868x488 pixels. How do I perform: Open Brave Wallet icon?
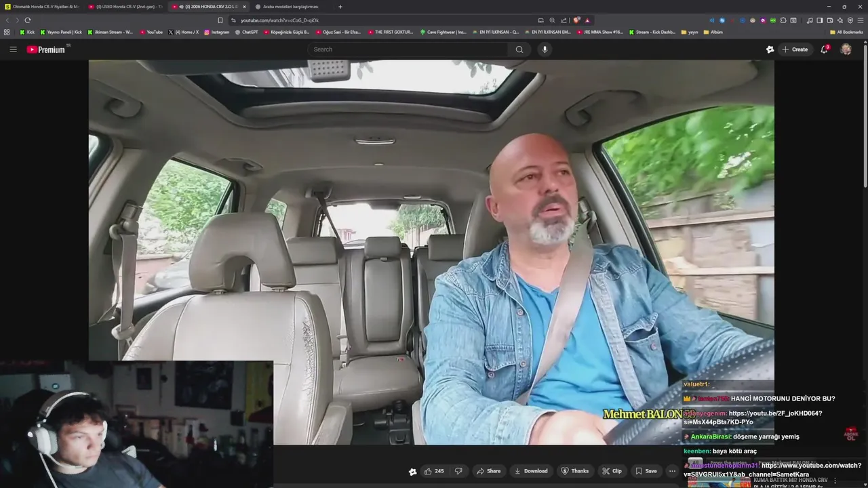(830, 20)
